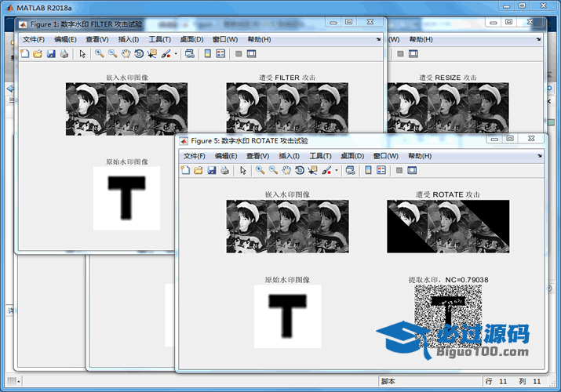Open file icon in Figure 5 toolbar

pos(199,170)
